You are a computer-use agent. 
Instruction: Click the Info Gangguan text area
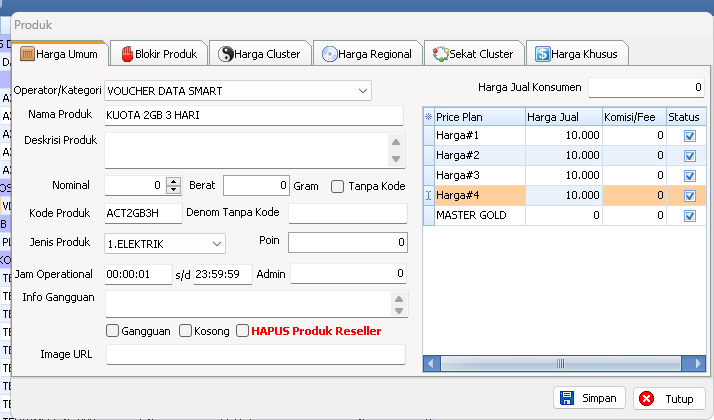[249, 304]
